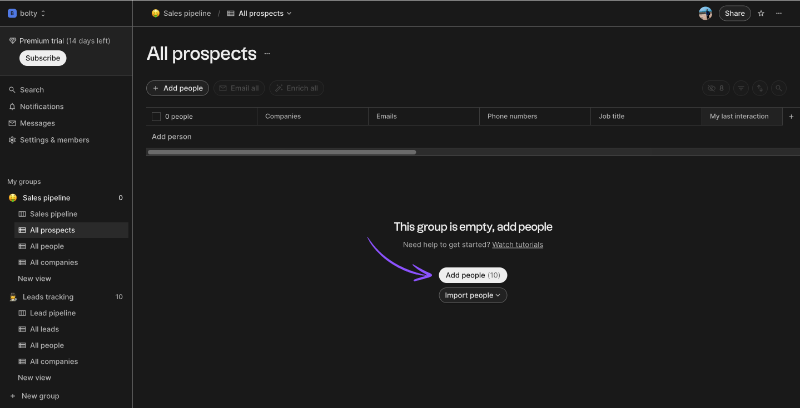Click the horizontal table scrollbar
800x408 pixels.
pyautogui.click(x=281, y=152)
